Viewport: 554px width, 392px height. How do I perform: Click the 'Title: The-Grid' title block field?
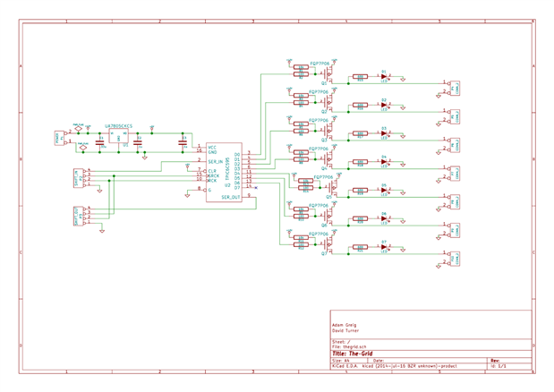(353, 354)
